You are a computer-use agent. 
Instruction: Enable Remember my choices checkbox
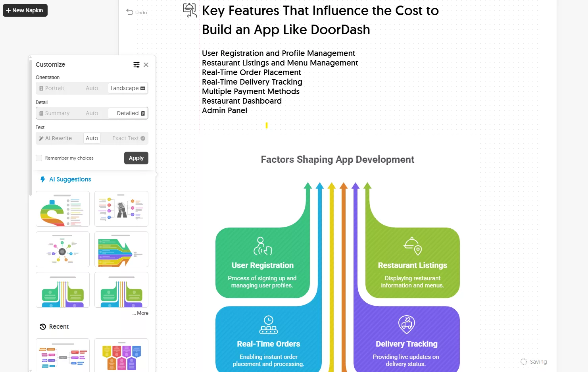click(x=39, y=158)
